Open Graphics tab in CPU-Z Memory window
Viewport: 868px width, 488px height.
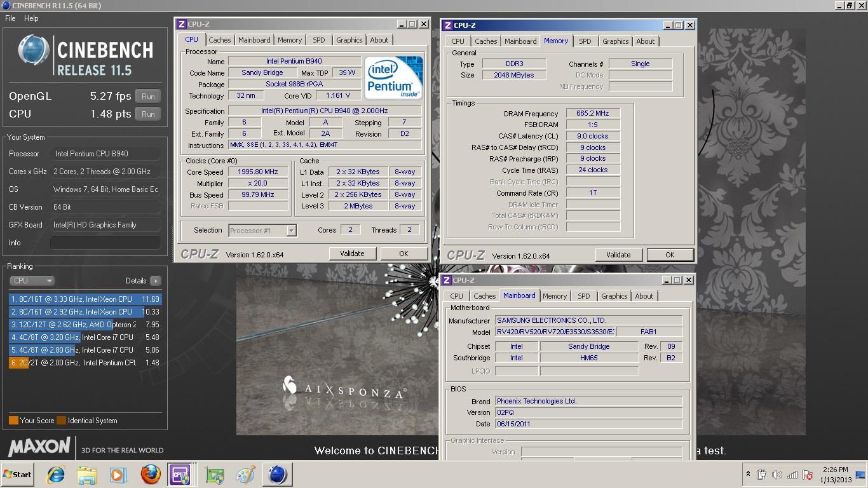click(615, 41)
